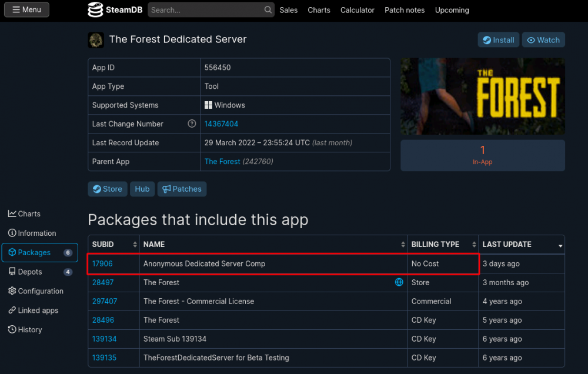Sort table by LAST UPDATE column
588x374 pixels.
522,245
